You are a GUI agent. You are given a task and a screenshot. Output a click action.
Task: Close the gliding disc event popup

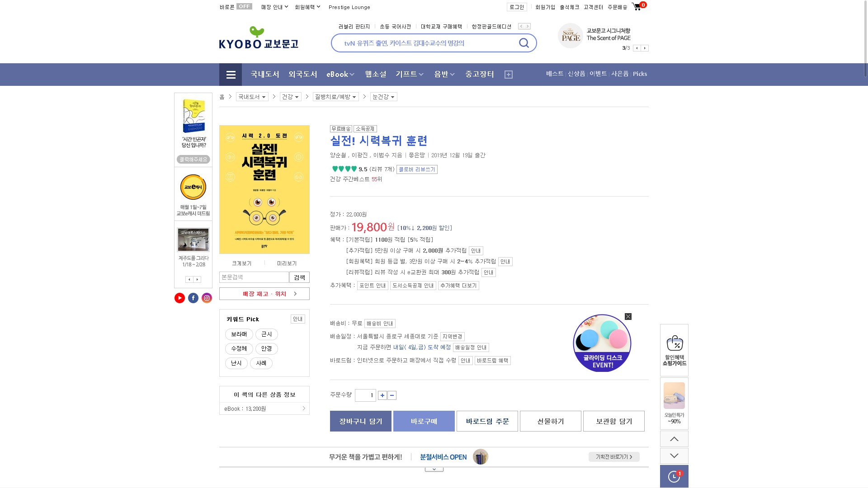coord(628,316)
